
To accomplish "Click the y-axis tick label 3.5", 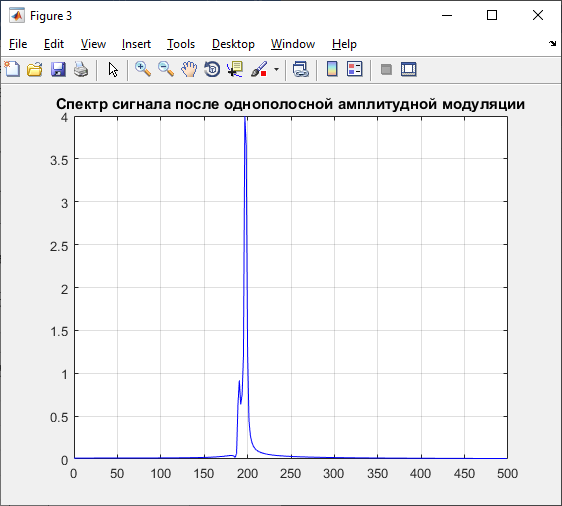I will pyautogui.click(x=59, y=161).
